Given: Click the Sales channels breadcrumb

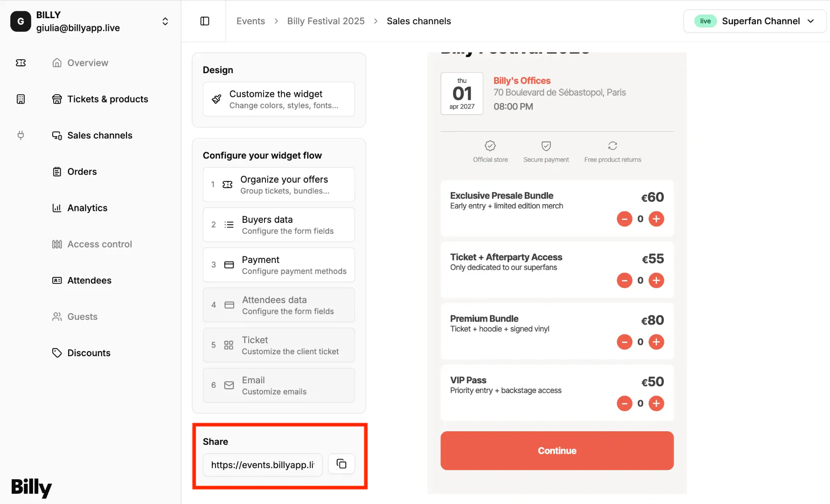Looking at the screenshot, I should pos(418,21).
